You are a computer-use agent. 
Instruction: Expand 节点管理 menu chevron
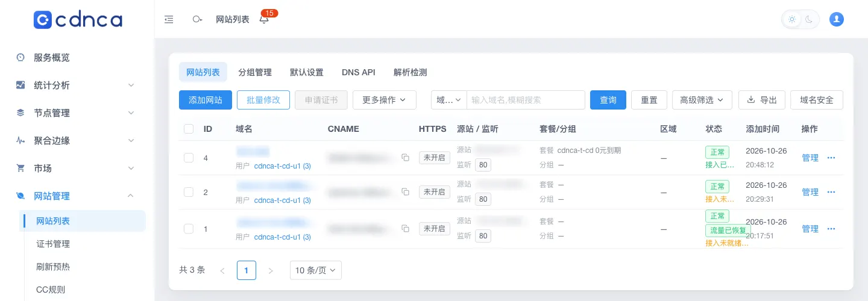point(131,113)
